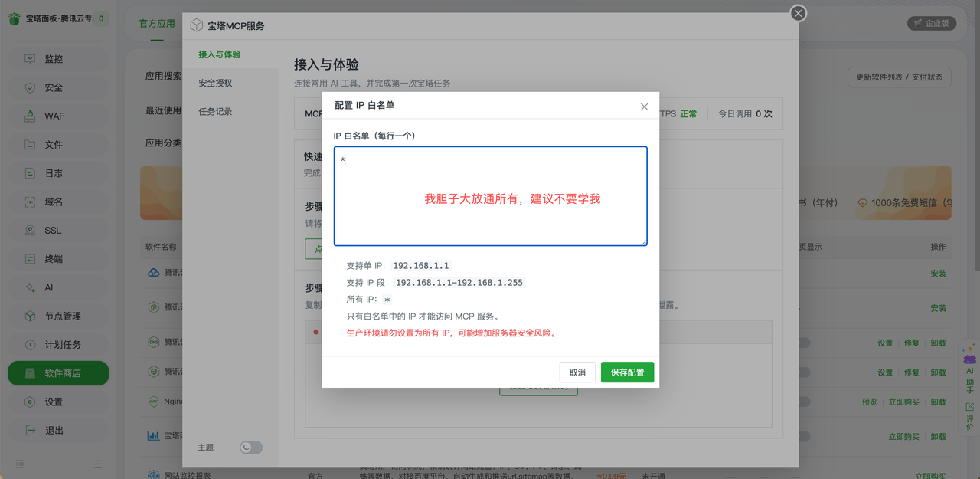Open the 安全 shield icon in sidebar
The image size is (980, 479).
point(30,87)
